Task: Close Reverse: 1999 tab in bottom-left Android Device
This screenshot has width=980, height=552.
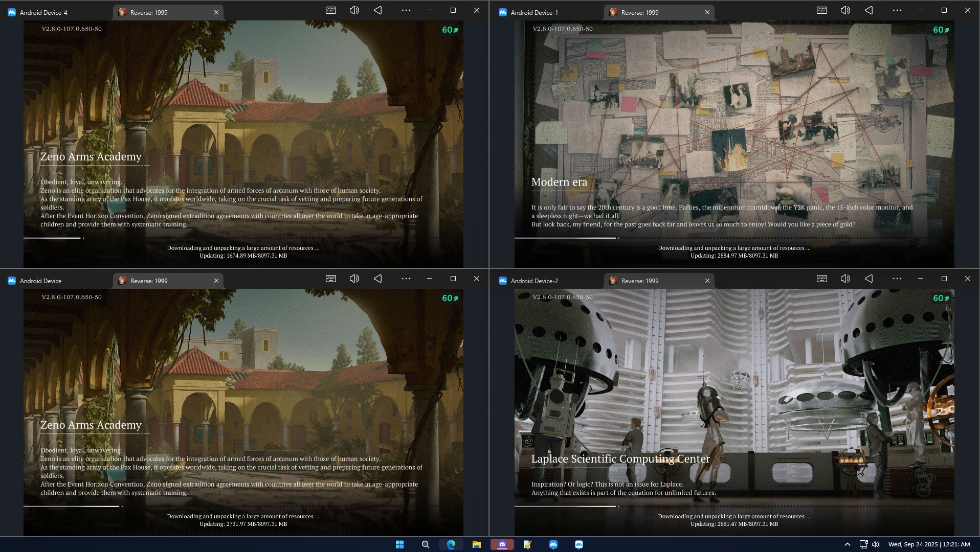Action: pyautogui.click(x=216, y=281)
